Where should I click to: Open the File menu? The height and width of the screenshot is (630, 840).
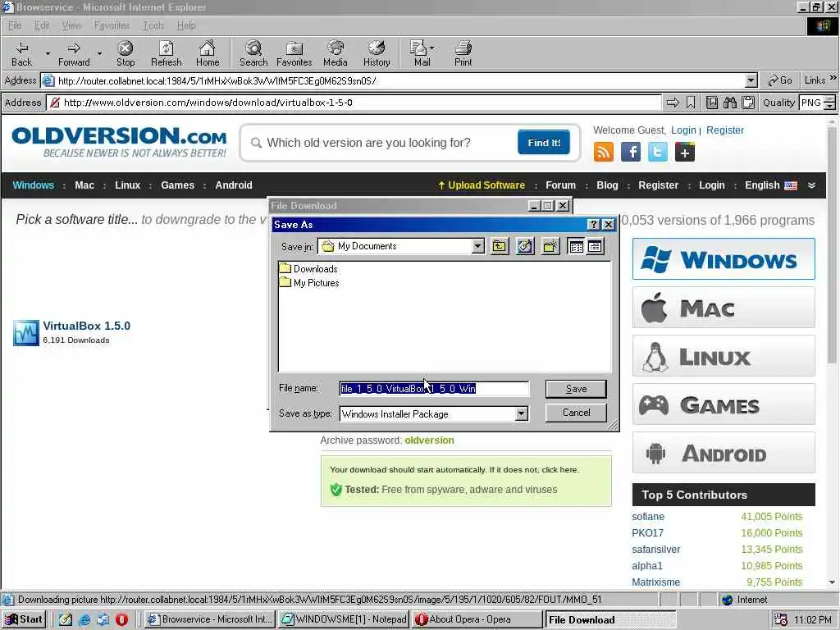coord(15,25)
